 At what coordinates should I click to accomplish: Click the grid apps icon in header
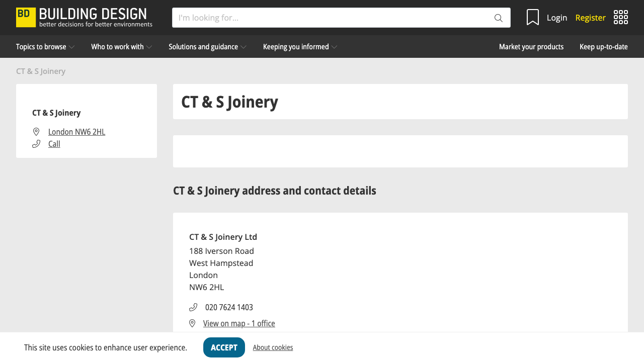(621, 17)
